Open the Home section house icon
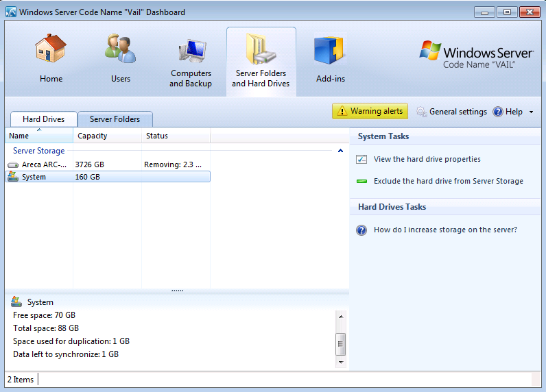This screenshot has width=546, height=392. click(51, 49)
